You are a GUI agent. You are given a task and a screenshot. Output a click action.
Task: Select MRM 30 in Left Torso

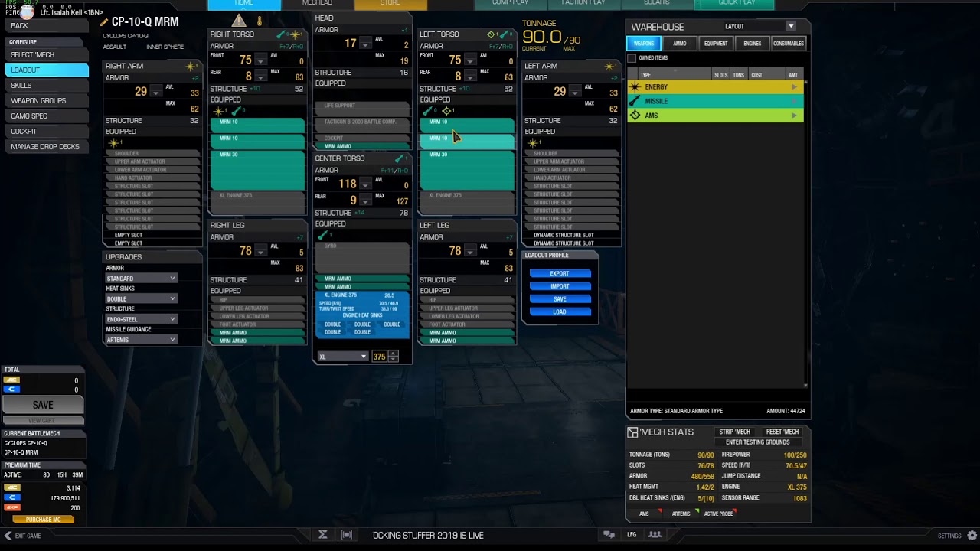pos(467,169)
